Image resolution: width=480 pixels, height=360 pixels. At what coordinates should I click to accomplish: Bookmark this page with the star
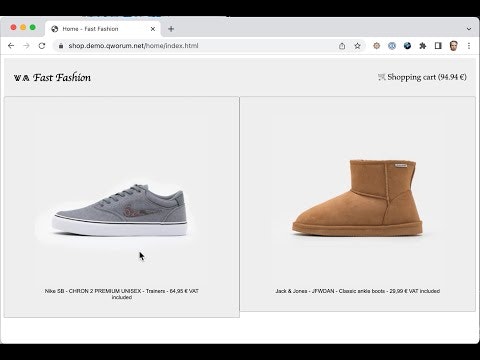pyautogui.click(x=357, y=46)
